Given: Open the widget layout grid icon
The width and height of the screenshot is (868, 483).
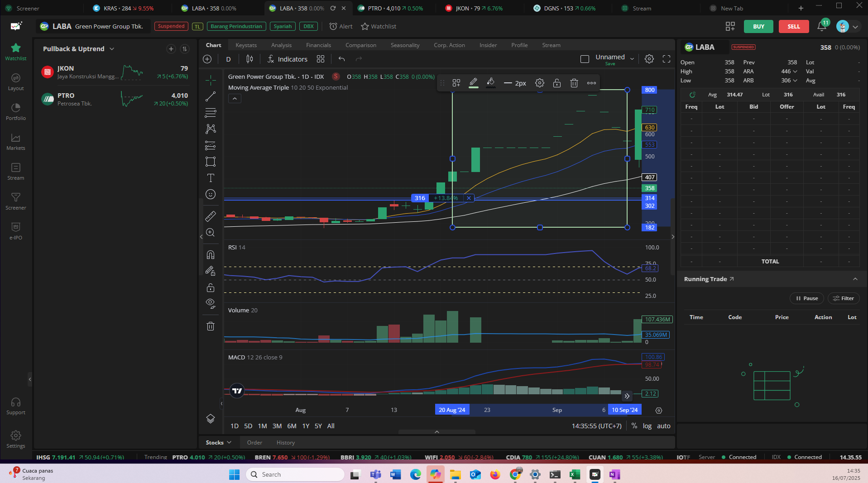Looking at the screenshot, I should 730,26.
